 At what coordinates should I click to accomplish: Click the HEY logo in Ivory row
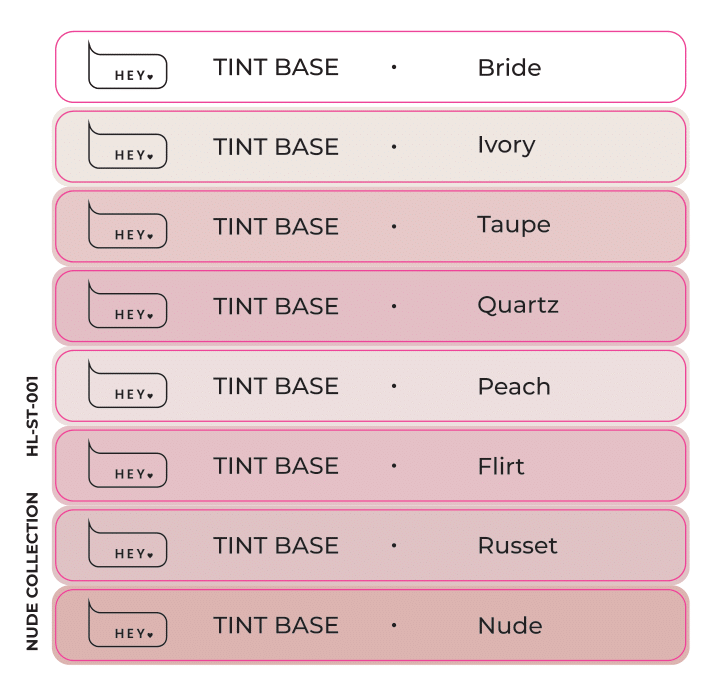[x=128, y=145]
